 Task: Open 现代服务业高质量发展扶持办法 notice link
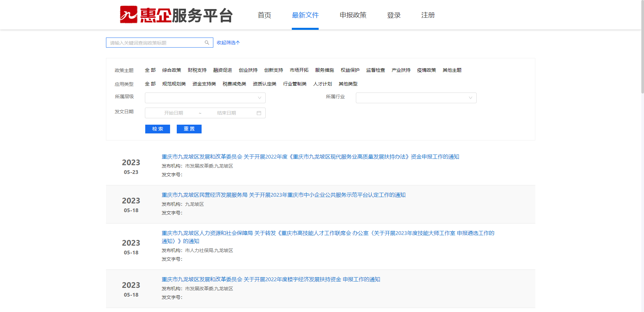pyautogui.click(x=310, y=157)
